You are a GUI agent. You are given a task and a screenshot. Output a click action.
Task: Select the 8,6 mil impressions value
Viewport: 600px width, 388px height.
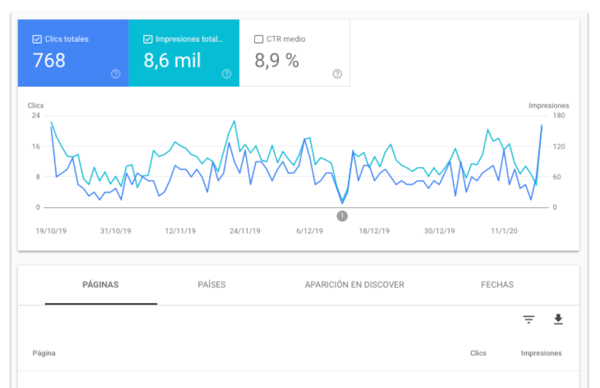click(172, 60)
